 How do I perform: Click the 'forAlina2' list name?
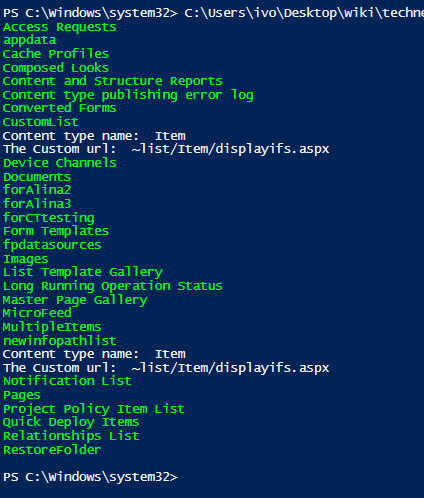[x=37, y=190]
